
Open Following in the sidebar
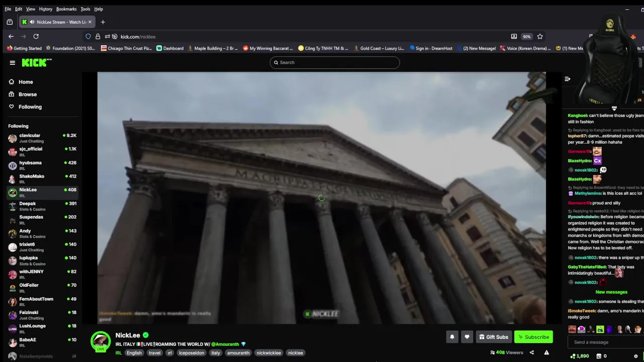tap(30, 107)
